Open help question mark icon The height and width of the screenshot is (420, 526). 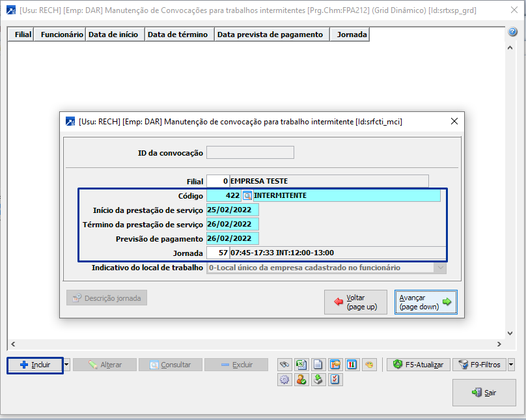pyautogui.click(x=512, y=32)
